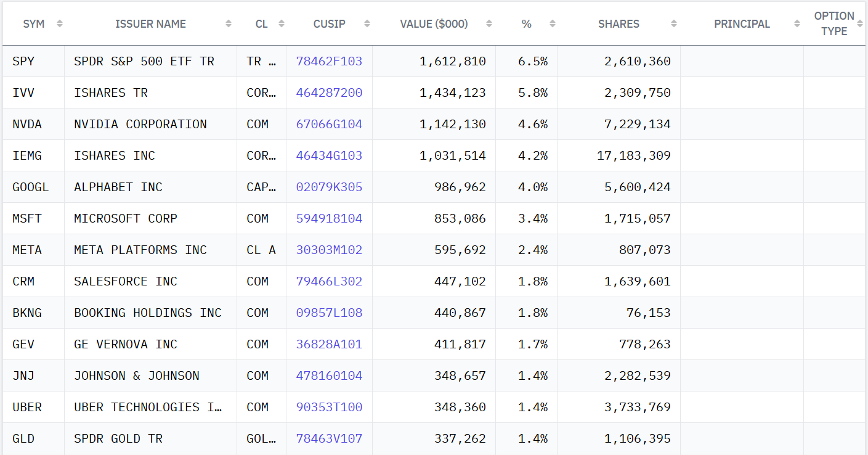Open CUSIP link 46434G103

pos(329,155)
